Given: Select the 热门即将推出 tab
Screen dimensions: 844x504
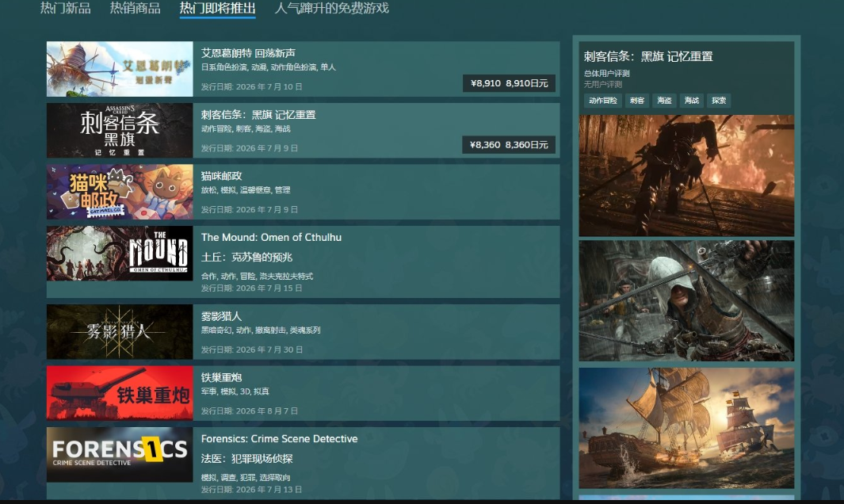Looking at the screenshot, I should coord(217,8).
